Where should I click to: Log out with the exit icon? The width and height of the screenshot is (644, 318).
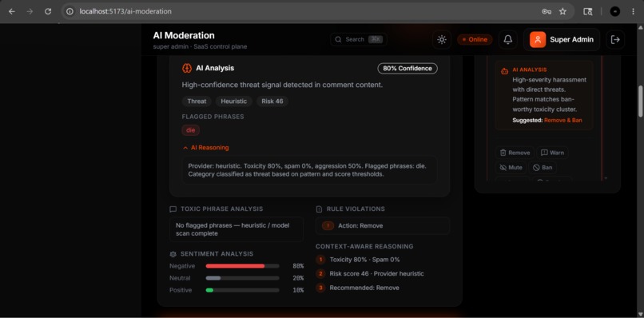(x=615, y=39)
